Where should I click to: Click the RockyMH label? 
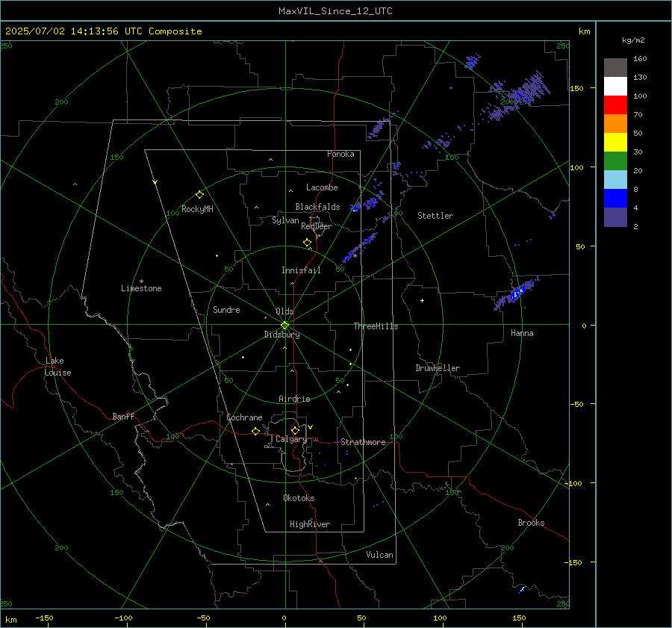[197, 209]
